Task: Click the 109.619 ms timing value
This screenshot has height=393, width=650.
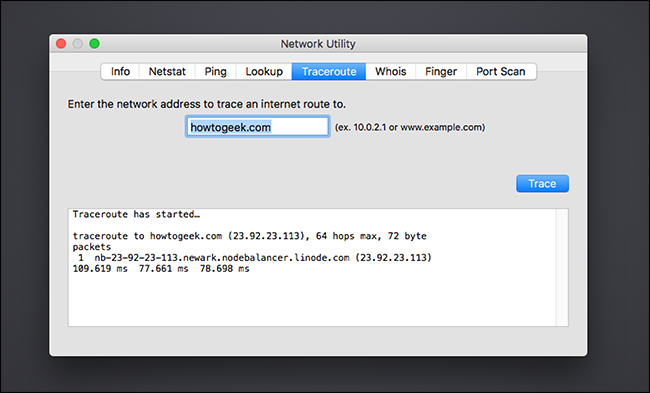Action: 100,269
